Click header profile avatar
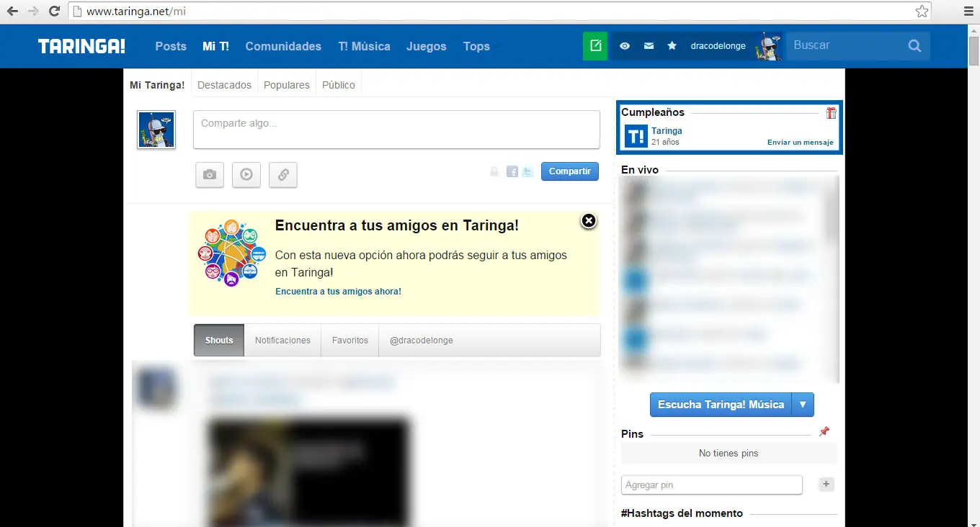This screenshot has height=527, width=980. pyautogui.click(x=768, y=46)
